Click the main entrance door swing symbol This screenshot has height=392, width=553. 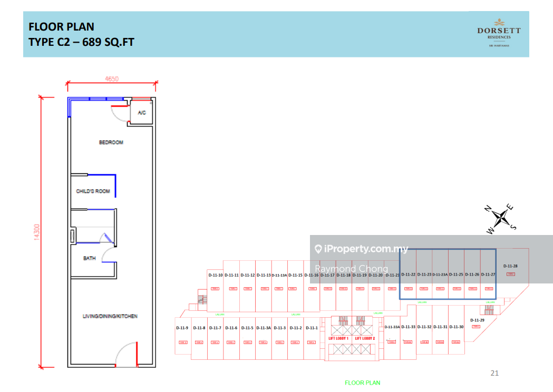127,354
